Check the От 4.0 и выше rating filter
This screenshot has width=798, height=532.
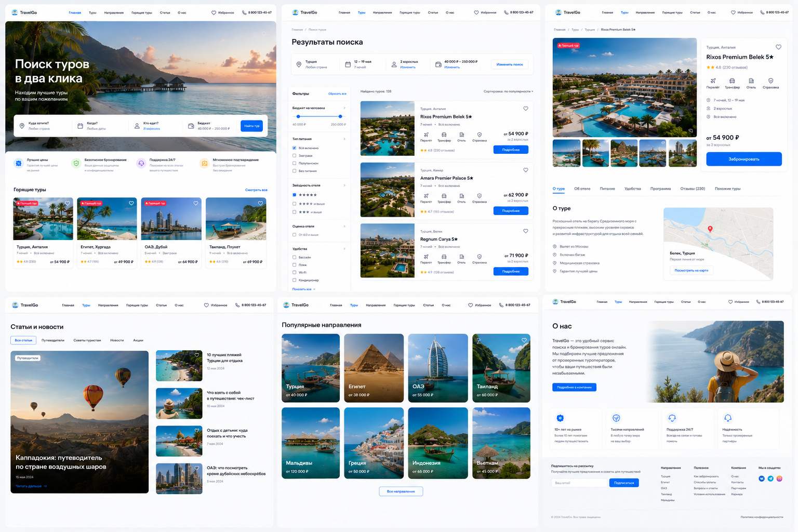(x=294, y=235)
